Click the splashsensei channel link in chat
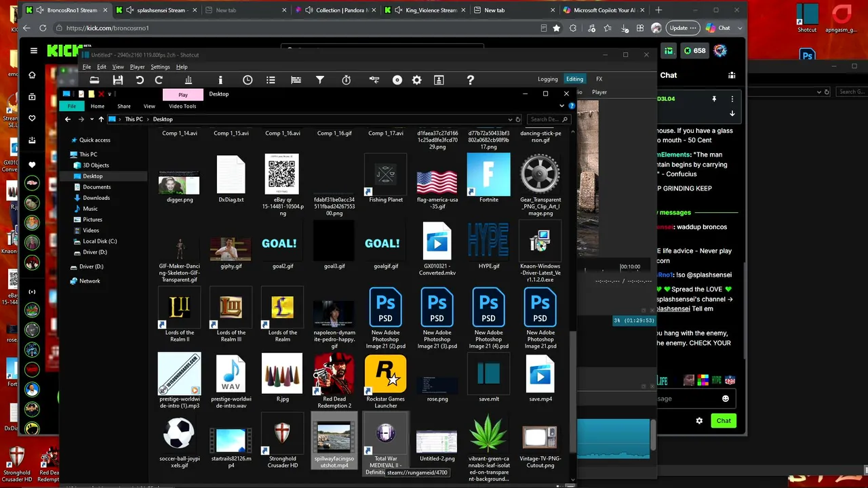This screenshot has width=868, height=488. (x=673, y=309)
